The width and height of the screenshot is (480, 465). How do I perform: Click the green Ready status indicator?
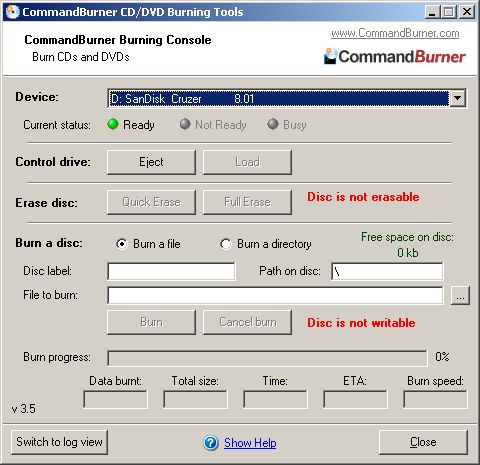click(x=113, y=124)
